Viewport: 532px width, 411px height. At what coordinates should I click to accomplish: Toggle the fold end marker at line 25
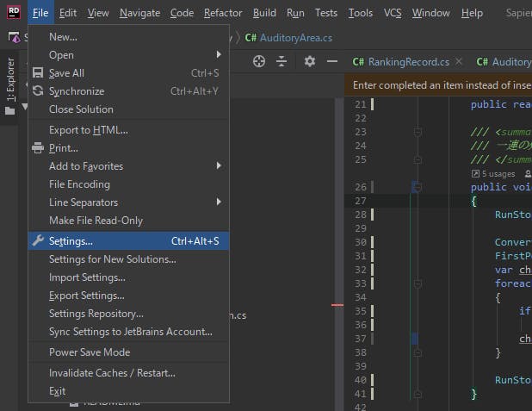point(418,159)
